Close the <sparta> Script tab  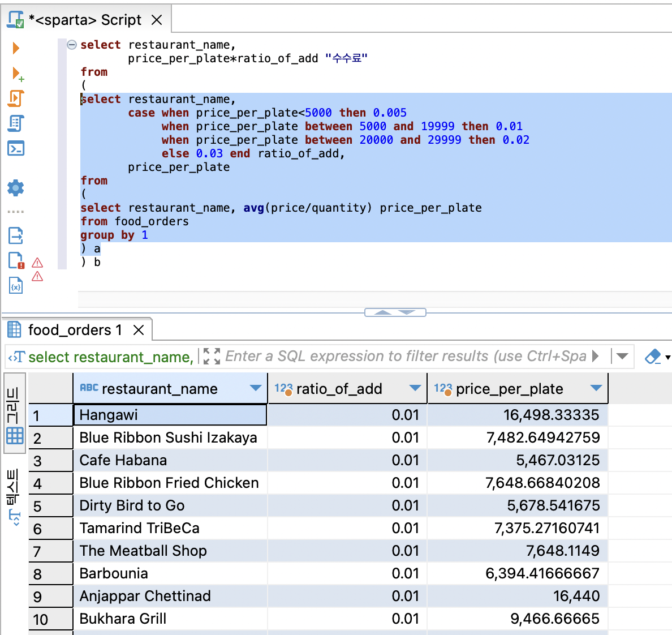(157, 20)
